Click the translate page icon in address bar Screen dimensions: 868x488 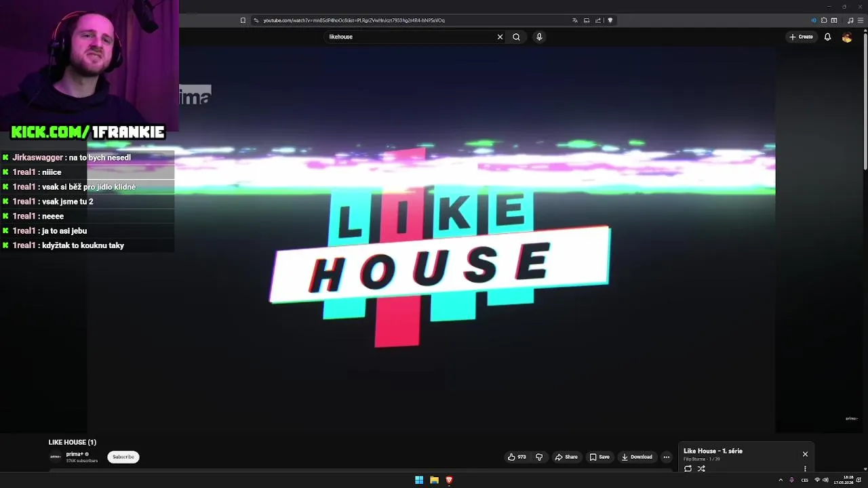pos(575,20)
